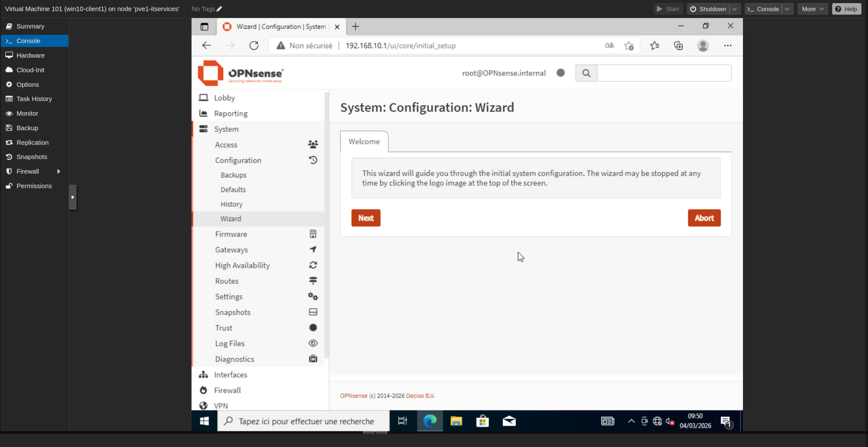
Task: Open Snapshots in the Proxmox sidebar
Action: click(32, 157)
